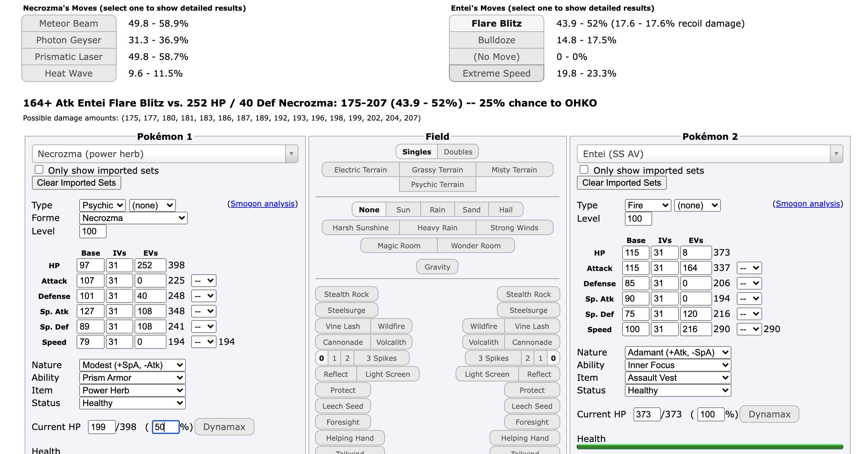Open the Prism Armor ability dropdown
Image resolution: width=868 pixels, height=454 pixels.
click(133, 378)
